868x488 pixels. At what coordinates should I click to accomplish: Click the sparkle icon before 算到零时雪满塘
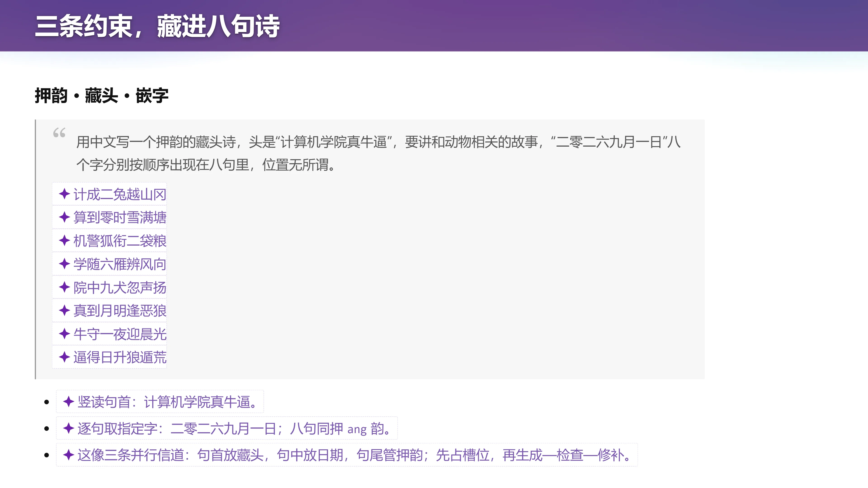(64, 217)
